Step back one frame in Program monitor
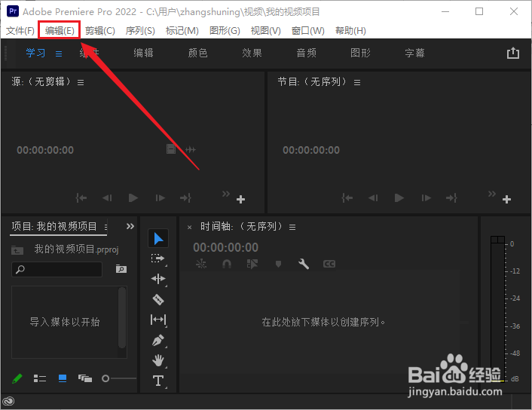 pos(373,197)
